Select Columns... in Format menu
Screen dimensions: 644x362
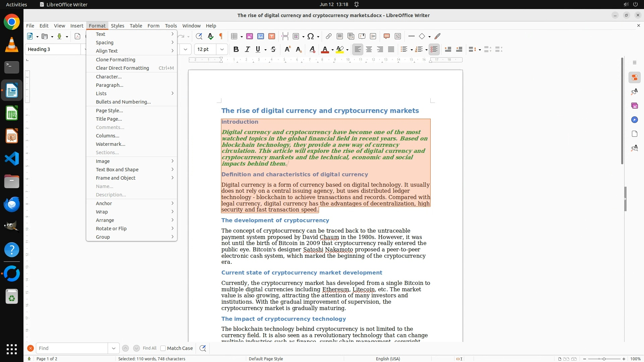107,136
